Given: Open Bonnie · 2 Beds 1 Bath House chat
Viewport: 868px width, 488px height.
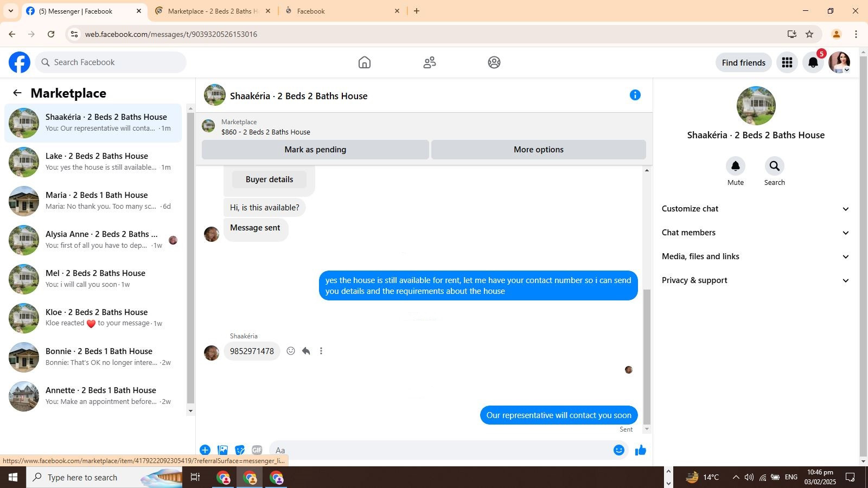Looking at the screenshot, I should [x=93, y=357].
